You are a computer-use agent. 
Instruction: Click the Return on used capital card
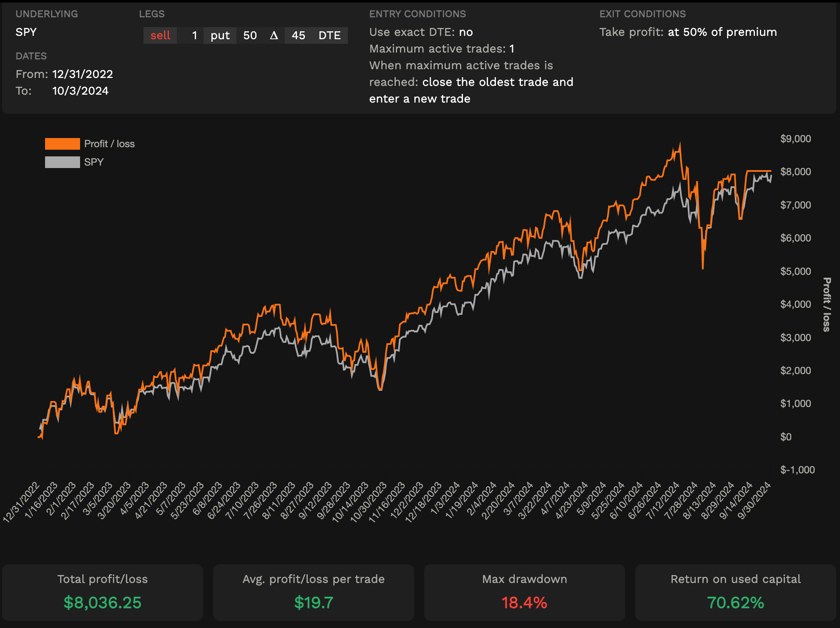click(735, 593)
